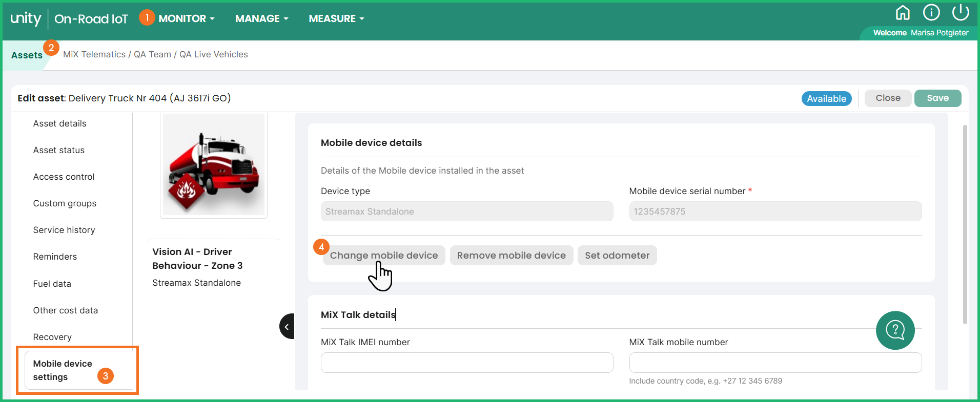The width and height of the screenshot is (980, 402).
Task: Click the vertical scrollbar on right
Action: (965, 225)
